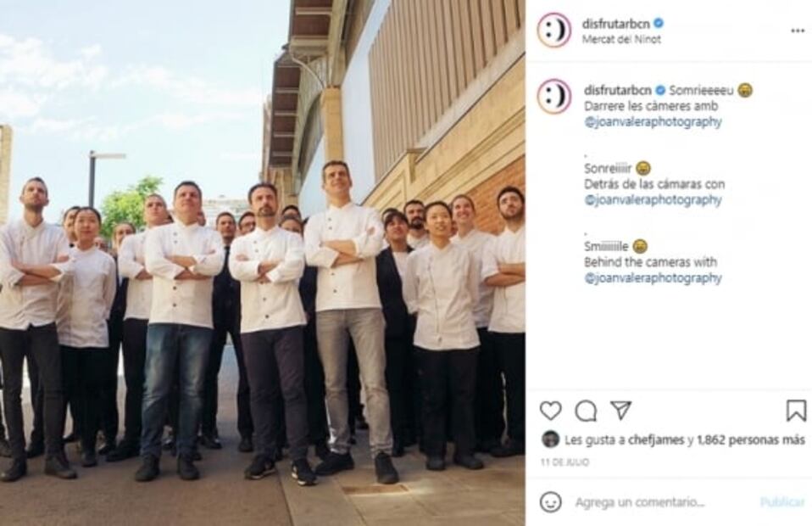812x526 pixels.
Task: Like the post with heart icon
Action: point(550,411)
